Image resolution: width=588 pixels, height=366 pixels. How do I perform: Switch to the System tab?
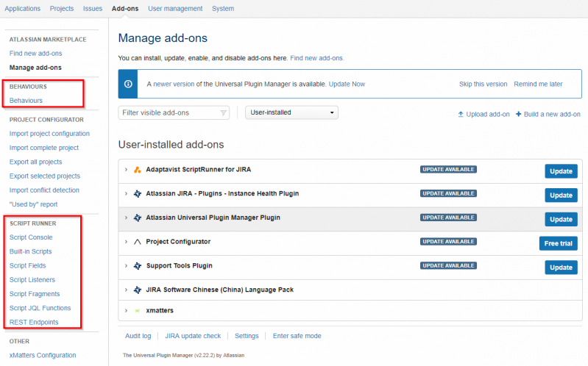(222, 9)
